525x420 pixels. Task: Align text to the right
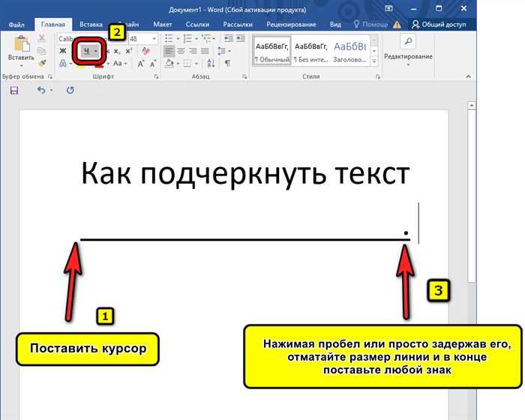pos(193,51)
